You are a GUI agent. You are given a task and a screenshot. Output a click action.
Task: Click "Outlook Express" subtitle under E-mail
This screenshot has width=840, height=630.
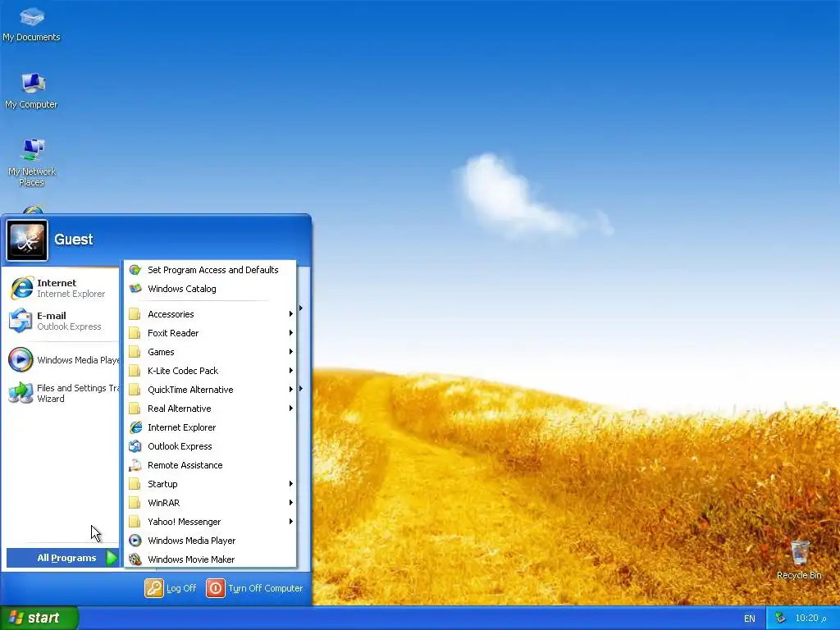point(69,326)
